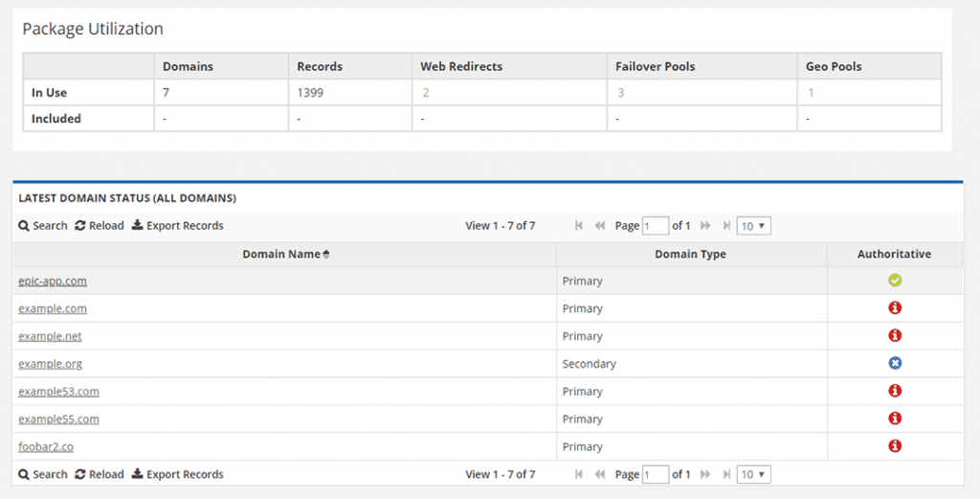Click the blue status icon for example.org
Viewport: 980px width, 499px height.
[x=895, y=363]
